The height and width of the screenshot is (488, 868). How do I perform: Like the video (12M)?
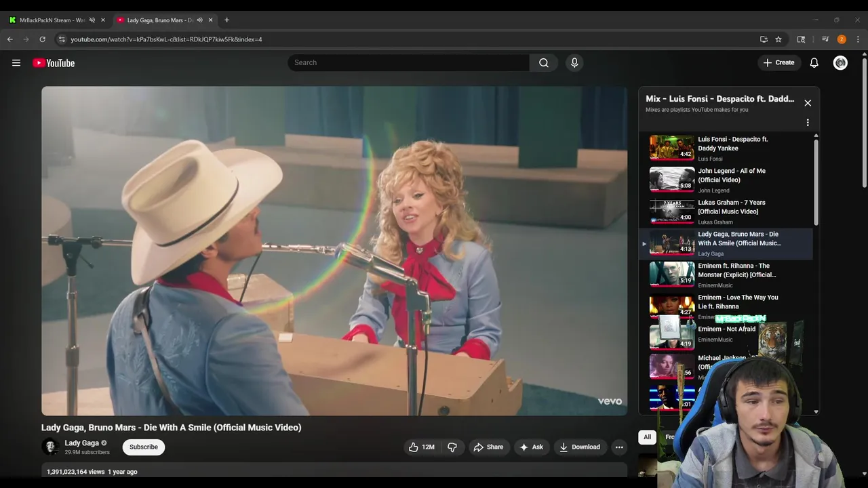pyautogui.click(x=421, y=447)
